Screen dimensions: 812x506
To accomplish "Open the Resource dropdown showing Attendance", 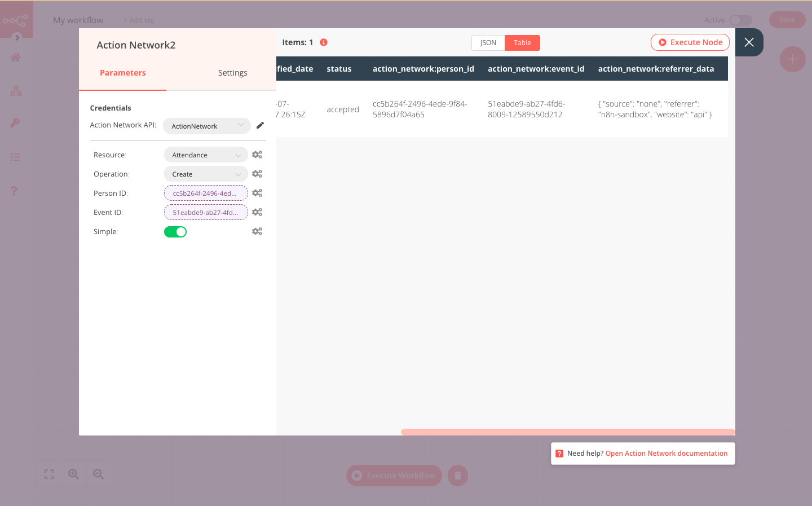I will (x=205, y=154).
